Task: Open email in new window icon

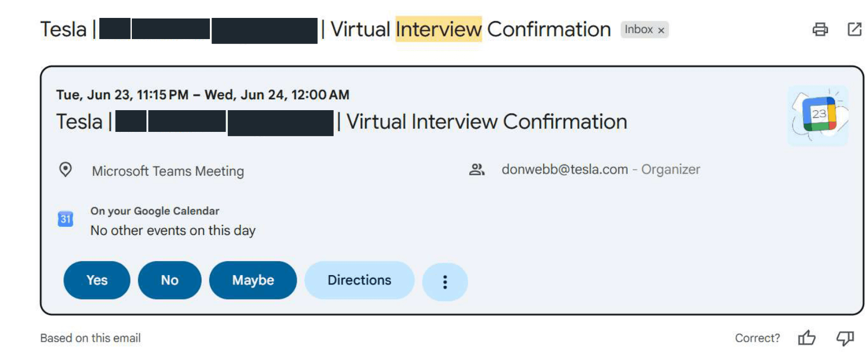Action: pos(854,29)
